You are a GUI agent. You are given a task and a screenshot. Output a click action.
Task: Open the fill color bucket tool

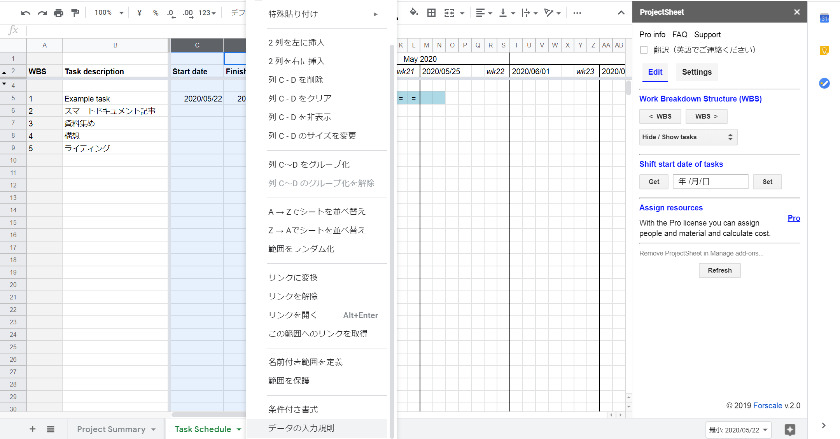(414, 12)
